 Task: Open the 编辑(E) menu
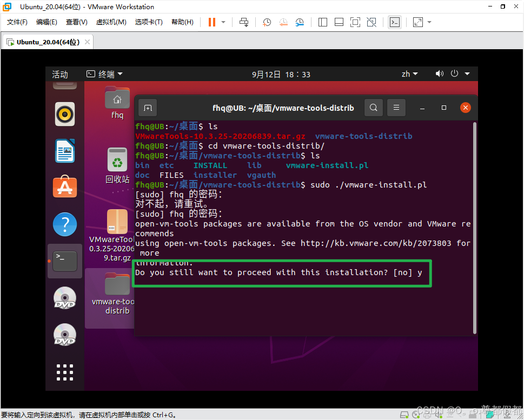[x=47, y=22]
